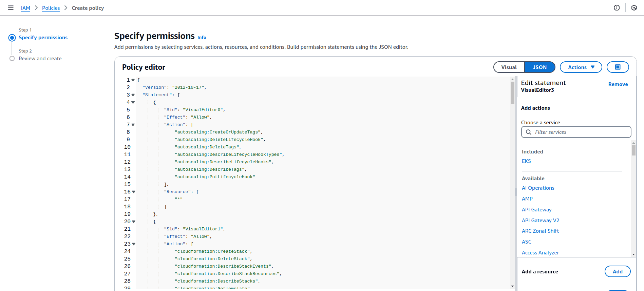Choose API Gateway service
This screenshot has width=644, height=291.
[x=537, y=210]
